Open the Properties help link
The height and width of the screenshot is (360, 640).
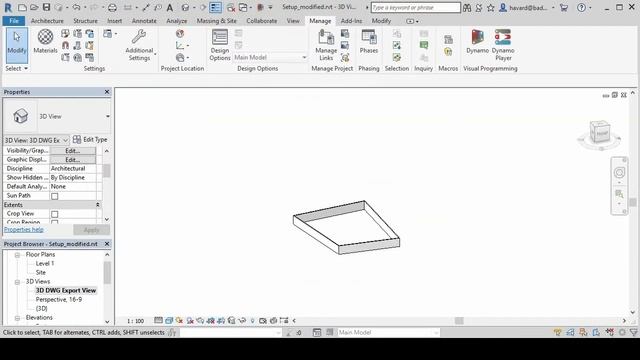point(23,229)
